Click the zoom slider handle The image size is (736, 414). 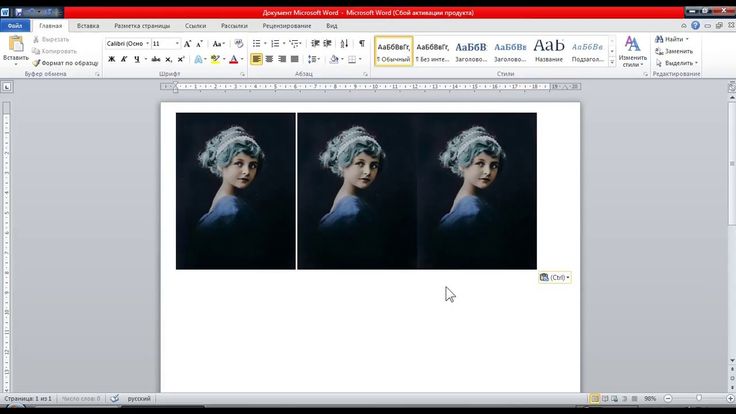(x=698, y=398)
